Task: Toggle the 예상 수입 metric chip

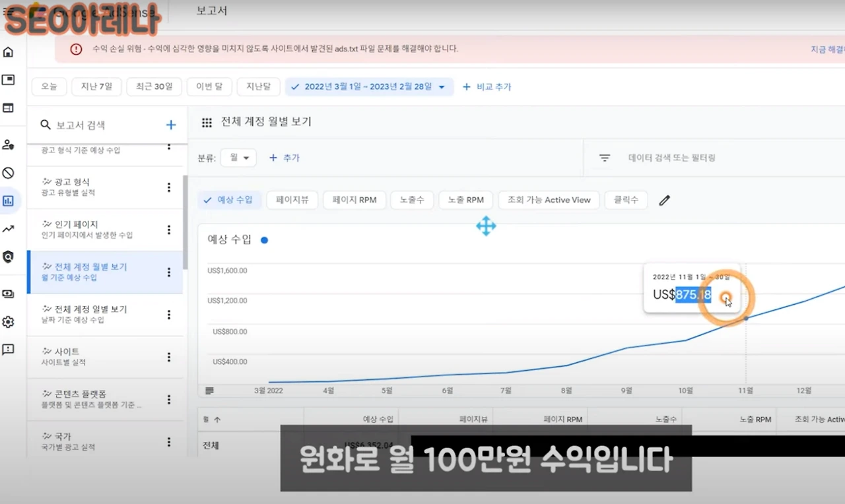Action: [x=230, y=200]
